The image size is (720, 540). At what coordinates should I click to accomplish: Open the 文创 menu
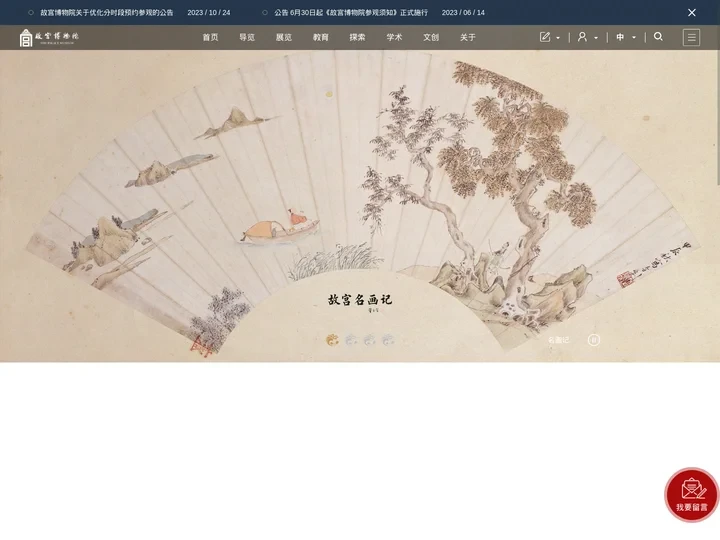(431, 37)
